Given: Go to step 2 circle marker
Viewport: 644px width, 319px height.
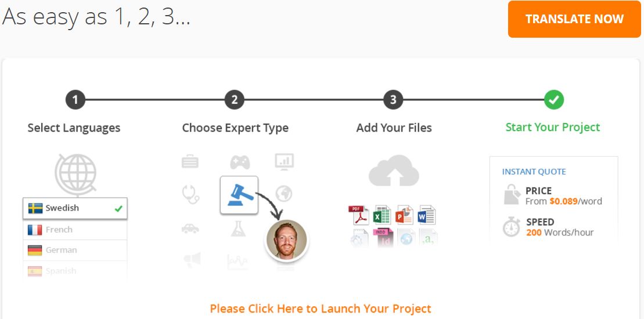Looking at the screenshot, I should click(x=234, y=100).
